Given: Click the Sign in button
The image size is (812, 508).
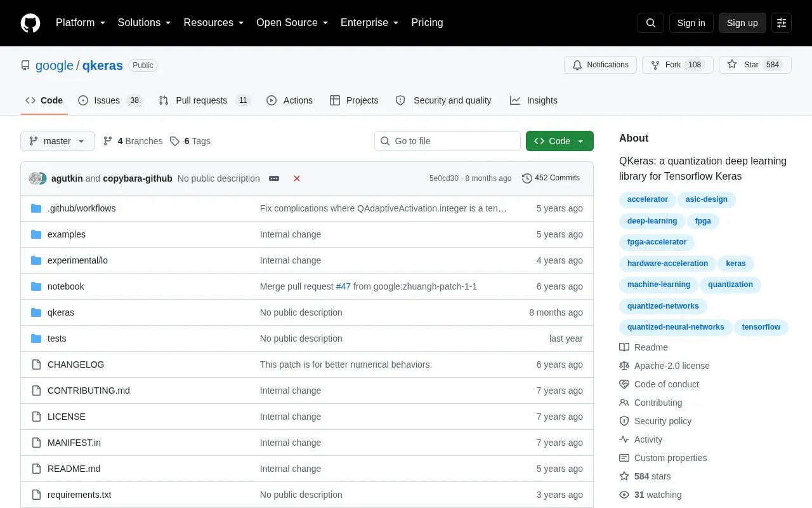Looking at the screenshot, I should (691, 23).
